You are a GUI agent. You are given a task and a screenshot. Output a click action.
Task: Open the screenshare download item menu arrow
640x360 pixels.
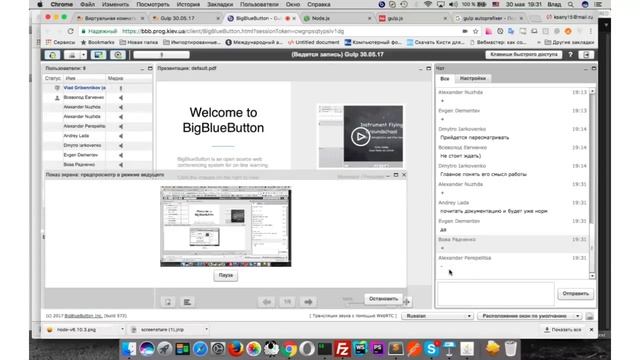point(207,329)
